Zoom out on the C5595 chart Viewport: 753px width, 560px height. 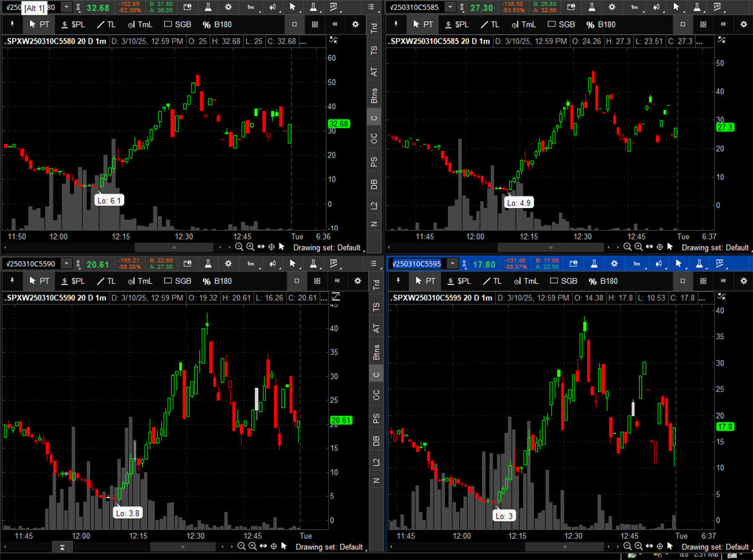pos(628,546)
